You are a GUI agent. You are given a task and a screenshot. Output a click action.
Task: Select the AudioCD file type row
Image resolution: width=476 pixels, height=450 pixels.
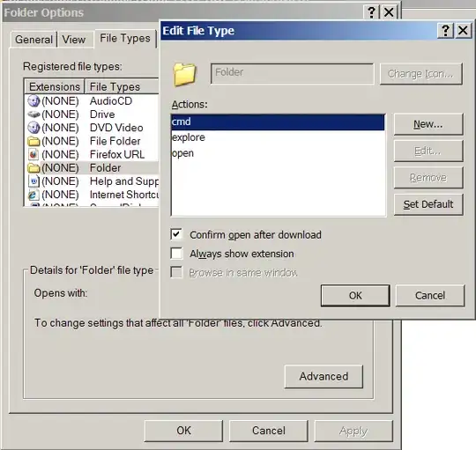coord(92,101)
